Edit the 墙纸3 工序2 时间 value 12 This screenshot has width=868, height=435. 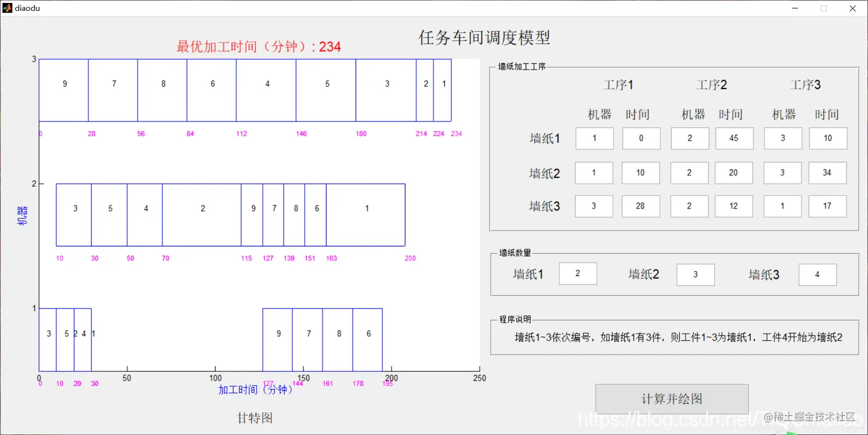point(734,206)
